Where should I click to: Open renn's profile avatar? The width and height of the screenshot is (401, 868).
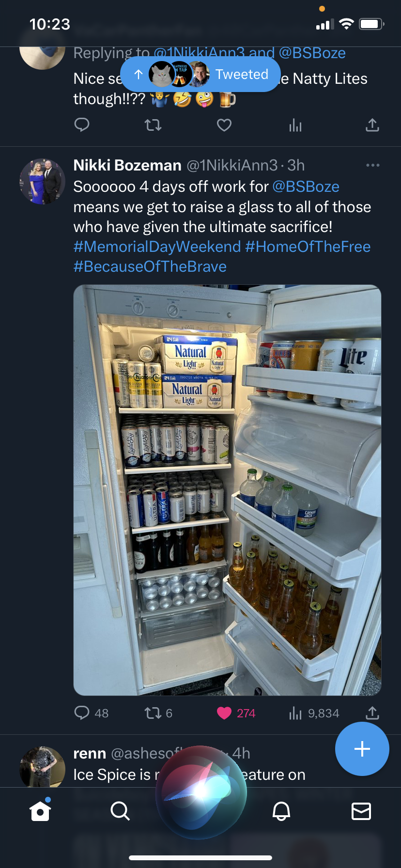pyautogui.click(x=42, y=767)
